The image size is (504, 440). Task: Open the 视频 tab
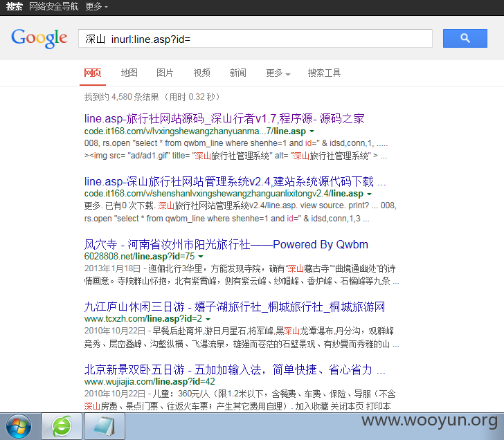[x=202, y=73]
